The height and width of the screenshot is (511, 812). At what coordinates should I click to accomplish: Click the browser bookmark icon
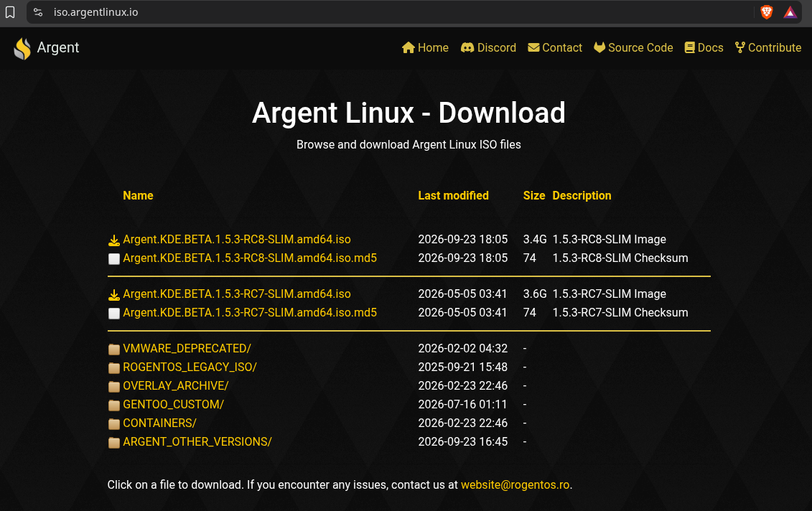[10, 12]
